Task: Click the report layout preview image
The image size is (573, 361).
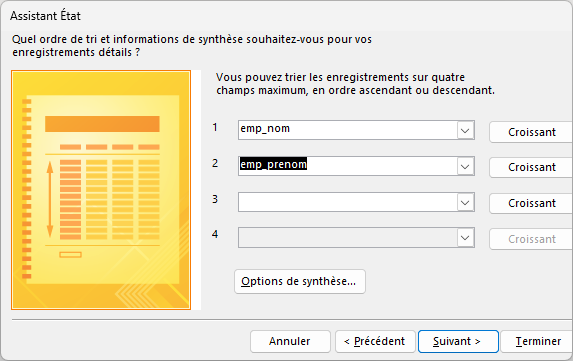Action: 101,190
